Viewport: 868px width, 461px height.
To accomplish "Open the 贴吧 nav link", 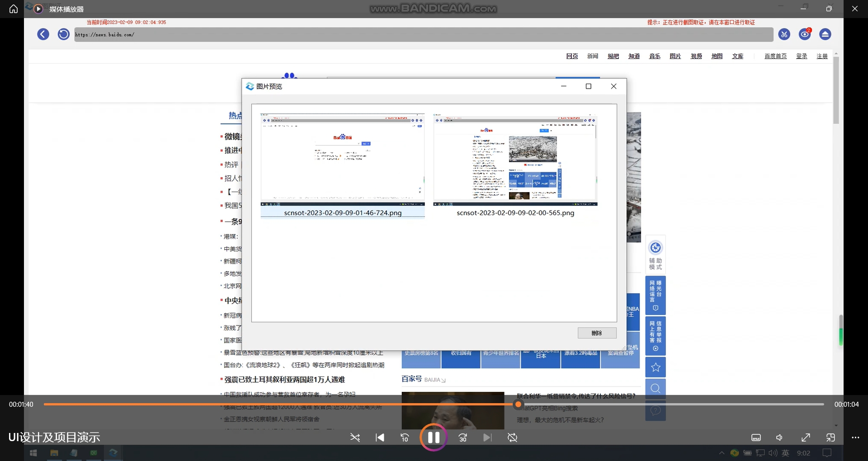I will pyautogui.click(x=613, y=56).
